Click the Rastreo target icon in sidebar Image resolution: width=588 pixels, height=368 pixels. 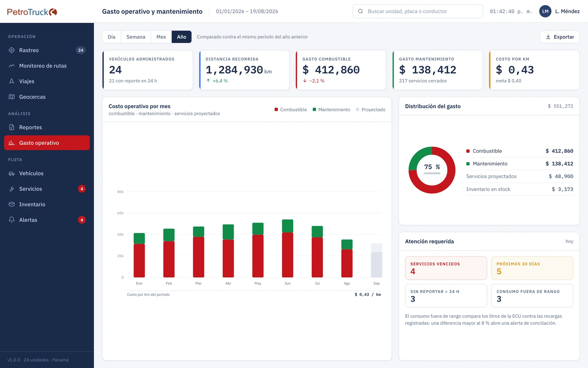[x=12, y=50]
